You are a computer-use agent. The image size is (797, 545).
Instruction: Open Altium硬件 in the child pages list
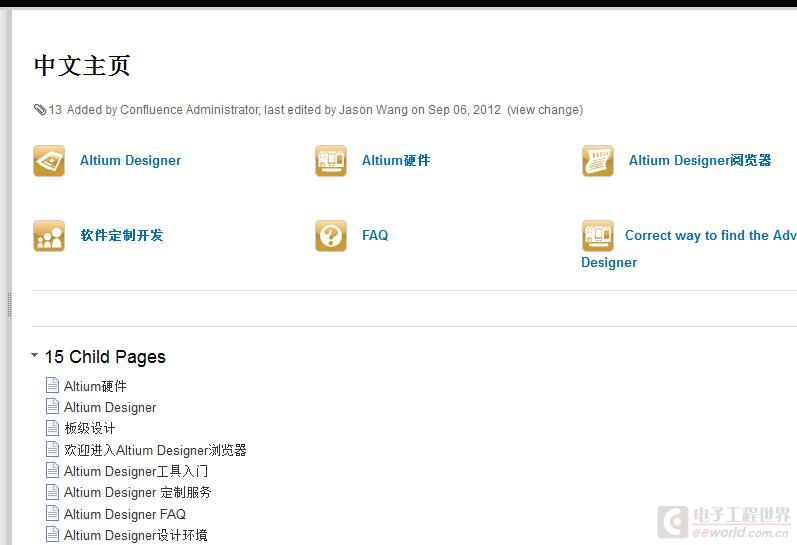[95, 386]
